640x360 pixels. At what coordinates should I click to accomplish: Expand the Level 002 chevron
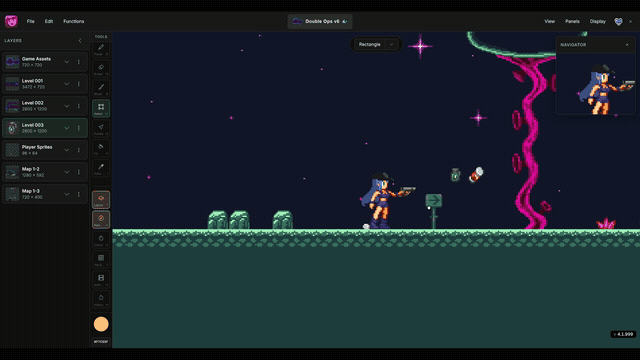(67, 106)
